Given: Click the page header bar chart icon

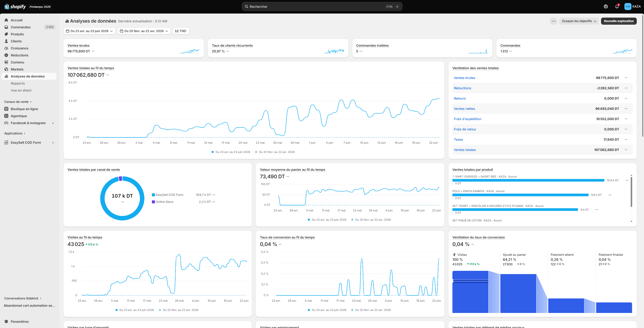Looking at the screenshot, I should click(67, 21).
